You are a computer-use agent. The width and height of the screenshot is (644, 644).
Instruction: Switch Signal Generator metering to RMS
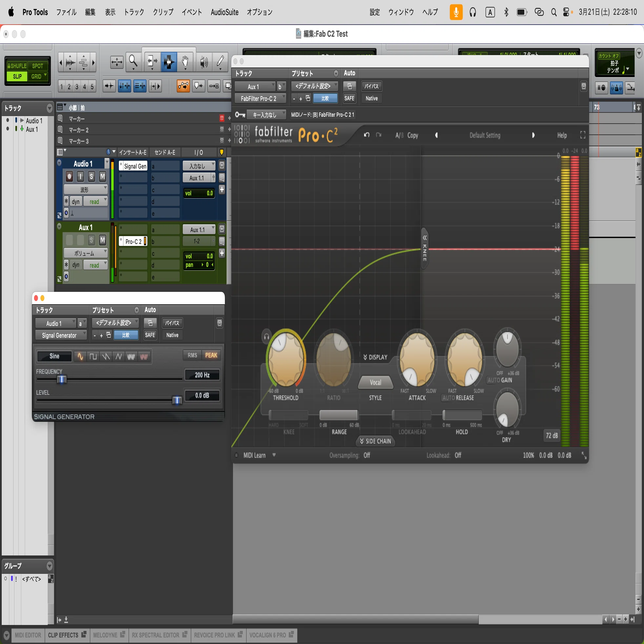click(x=192, y=355)
